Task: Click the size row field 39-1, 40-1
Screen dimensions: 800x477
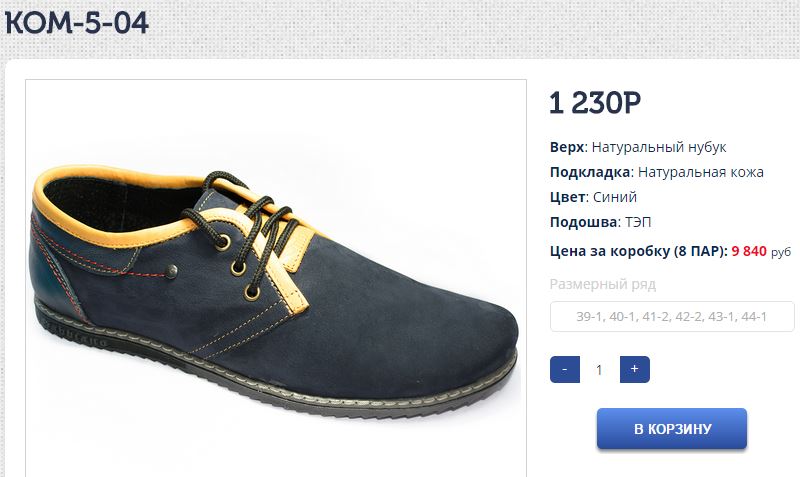Action: coord(672,316)
